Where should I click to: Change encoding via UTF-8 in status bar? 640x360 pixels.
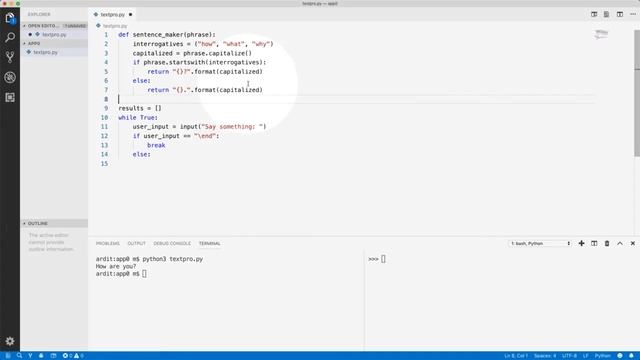pos(569,356)
